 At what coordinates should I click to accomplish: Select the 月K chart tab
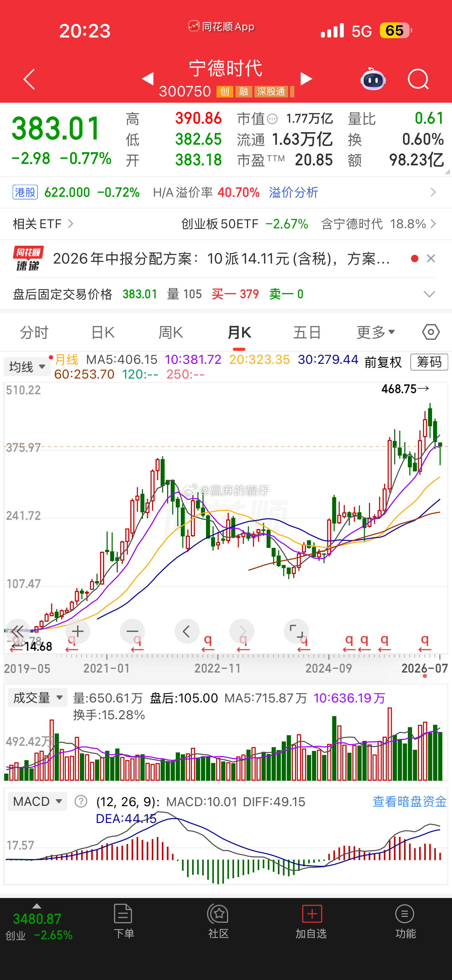tap(239, 333)
